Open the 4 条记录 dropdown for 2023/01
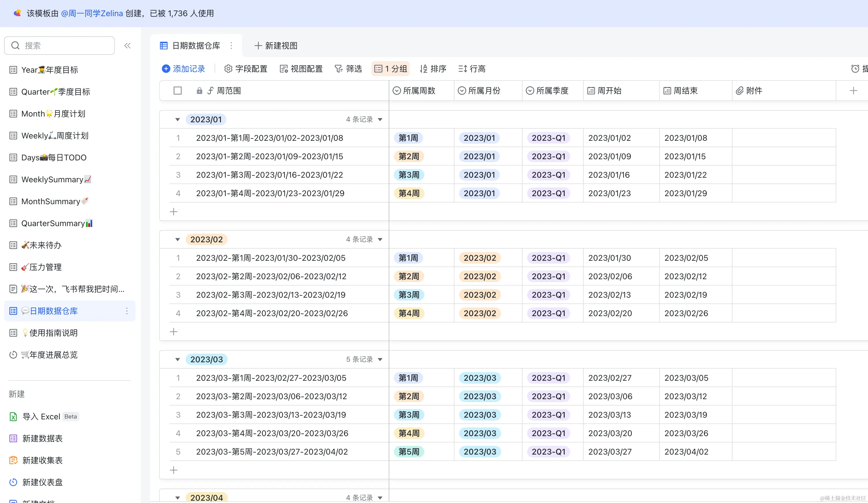The image size is (868, 503). pos(380,119)
